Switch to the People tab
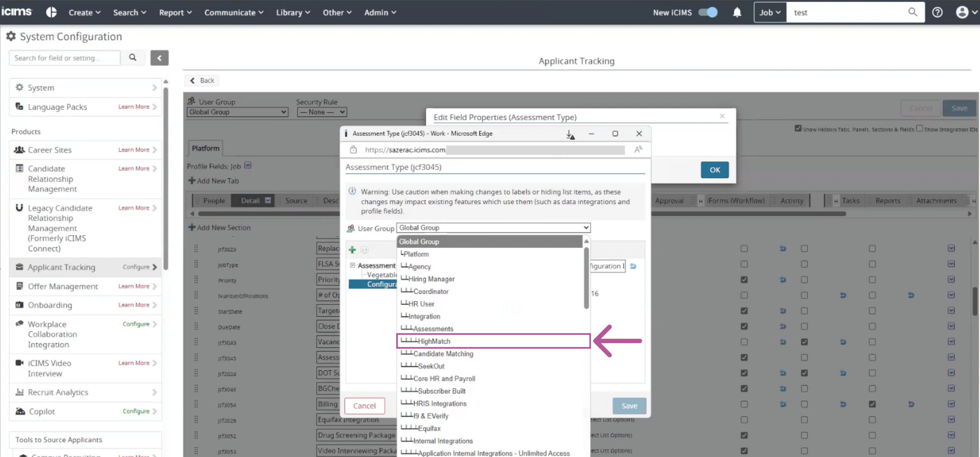 214,200
